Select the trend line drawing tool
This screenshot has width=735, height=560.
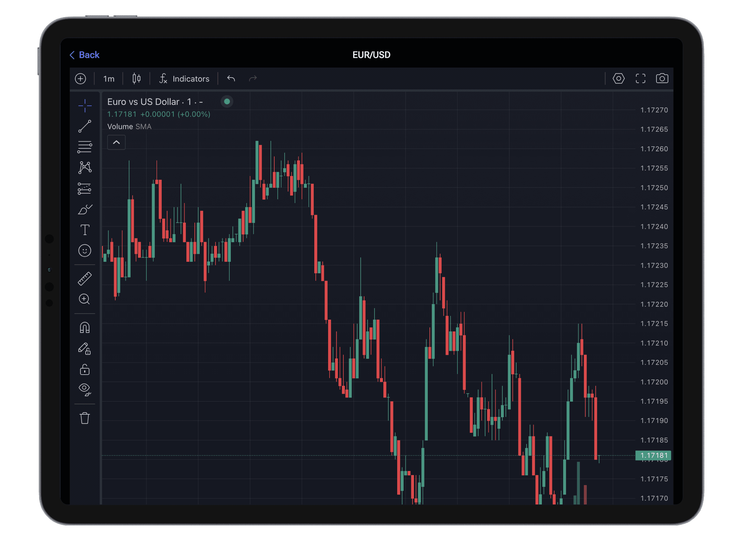(x=85, y=126)
